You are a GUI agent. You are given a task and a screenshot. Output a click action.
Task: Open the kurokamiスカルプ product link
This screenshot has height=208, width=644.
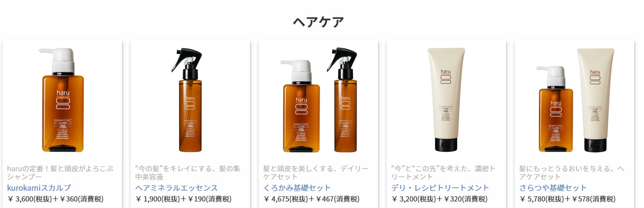(39, 188)
